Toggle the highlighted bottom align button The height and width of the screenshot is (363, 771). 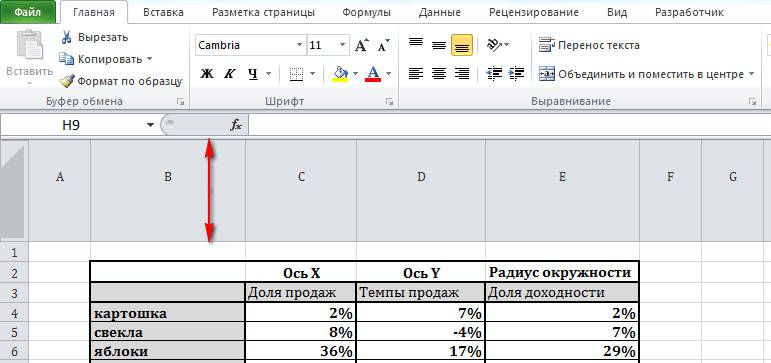pyautogui.click(x=462, y=46)
